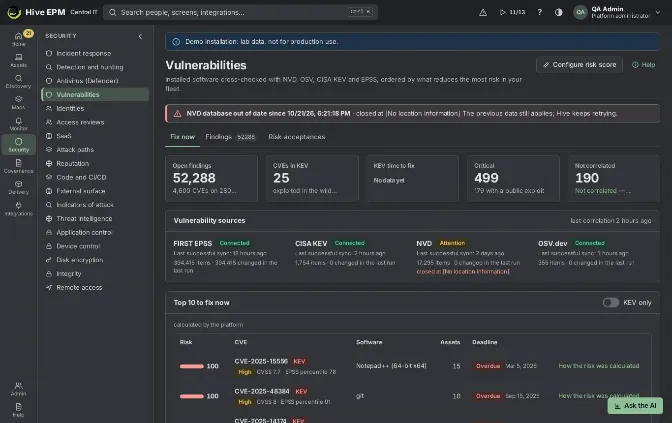Click CVE-2025-48384 identifier

[x=262, y=391]
